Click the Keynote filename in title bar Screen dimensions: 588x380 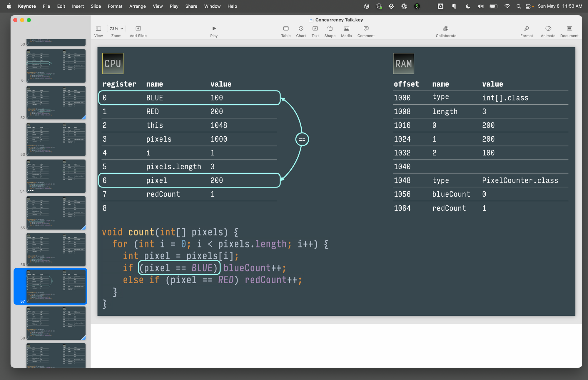(x=339, y=20)
